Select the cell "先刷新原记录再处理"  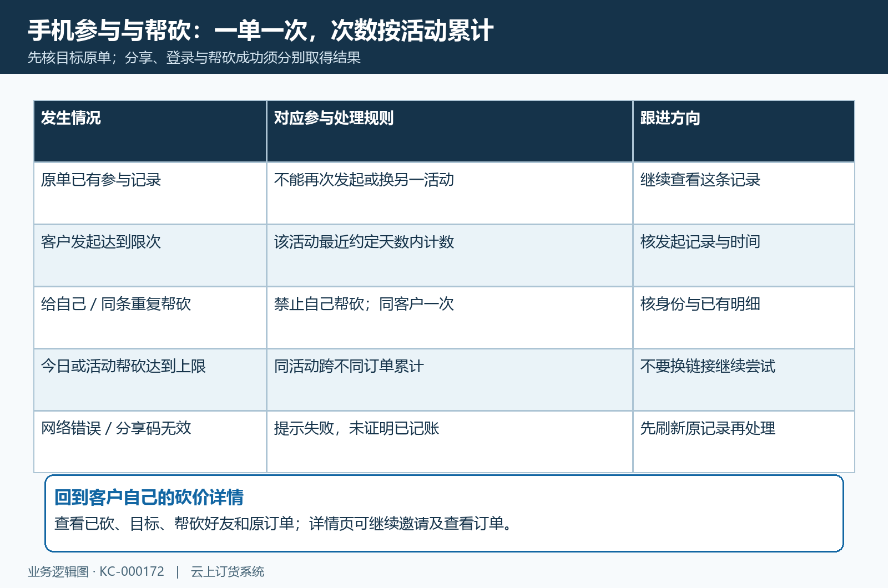tap(744, 442)
